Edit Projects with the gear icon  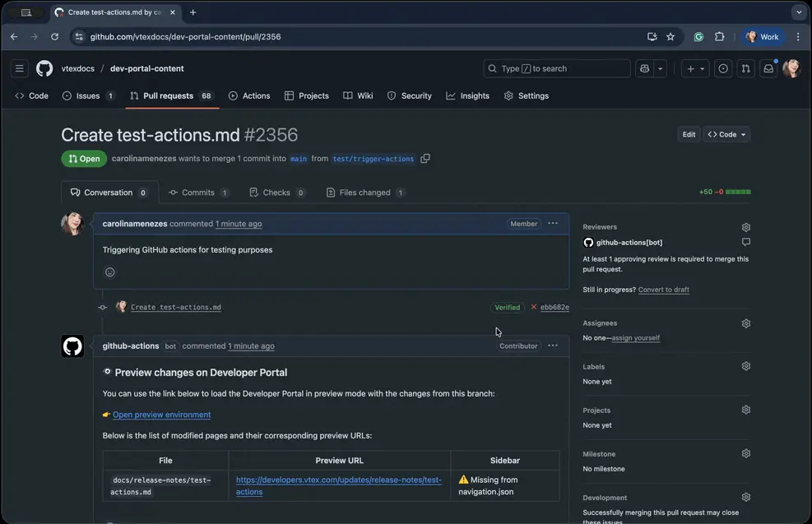coord(746,410)
